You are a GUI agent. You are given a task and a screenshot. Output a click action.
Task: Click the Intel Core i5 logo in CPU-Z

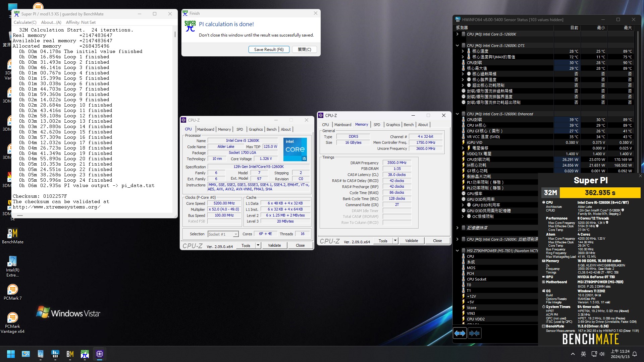(295, 149)
